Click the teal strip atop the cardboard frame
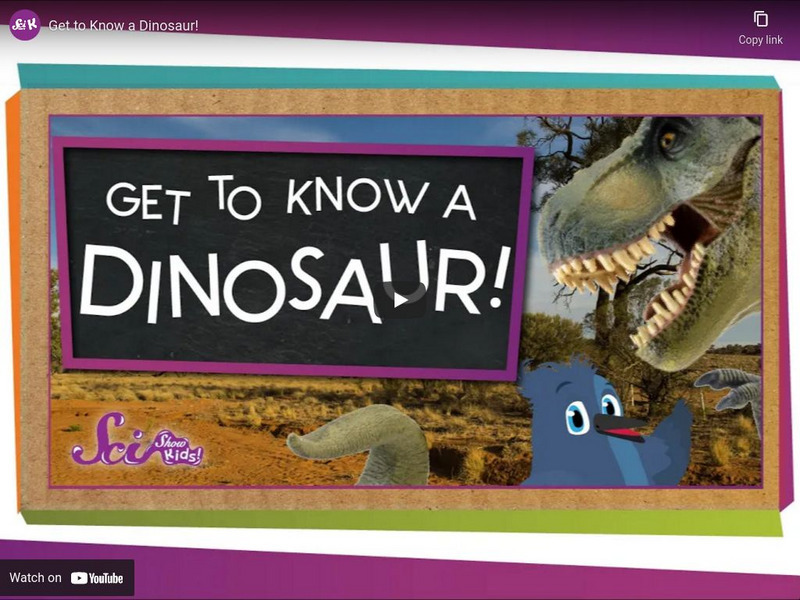 400,77
